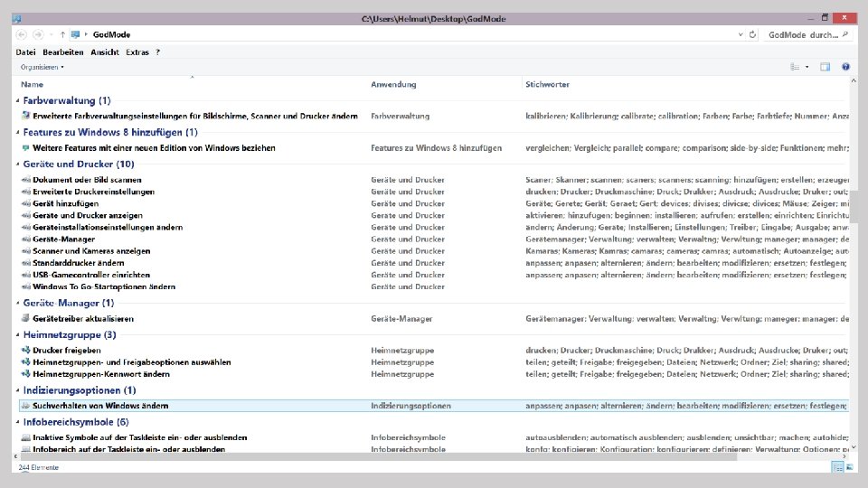The width and height of the screenshot is (868, 488).
Task: Click the Back navigation arrow
Action: coord(21,34)
